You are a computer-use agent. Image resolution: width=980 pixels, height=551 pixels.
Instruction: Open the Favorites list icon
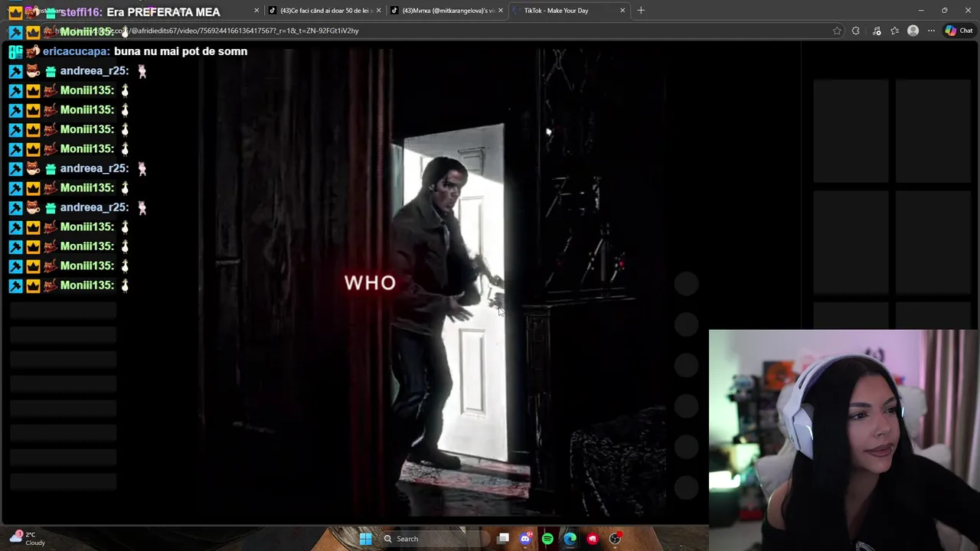pos(894,31)
